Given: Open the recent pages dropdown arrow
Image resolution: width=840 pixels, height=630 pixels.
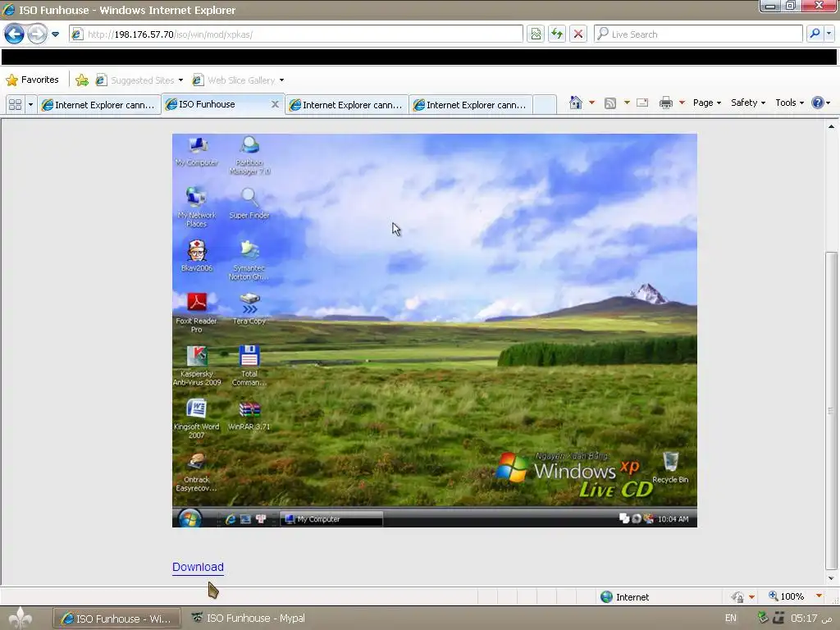Looking at the screenshot, I should tap(55, 34).
